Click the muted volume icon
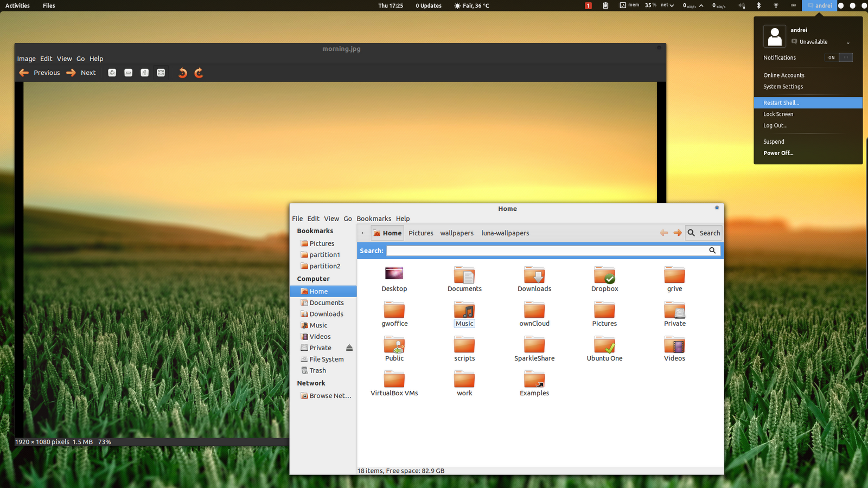This screenshot has width=868, height=488. click(x=742, y=5)
